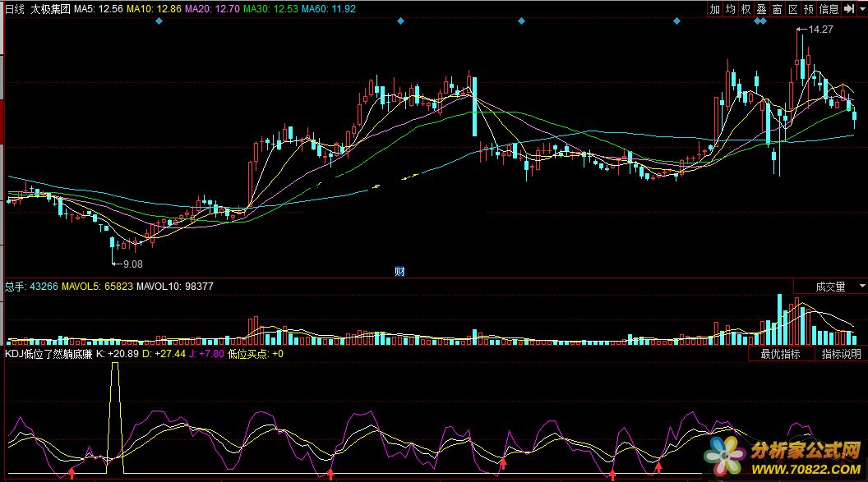Image resolution: width=868 pixels, height=482 pixels.
Task: Click the rightmost red buy-point arrow in KDJ panel
Action: (x=658, y=469)
